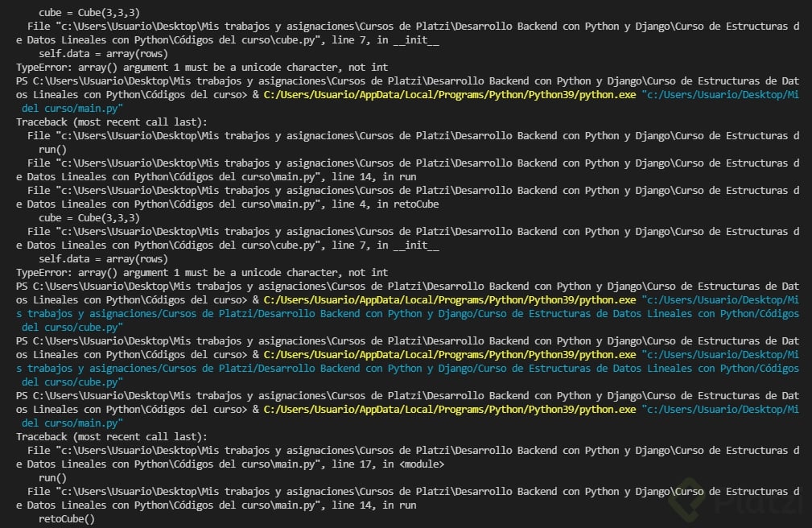Click 'line 7, in __init__' under 'line 4, in retoCube'

[385, 245]
